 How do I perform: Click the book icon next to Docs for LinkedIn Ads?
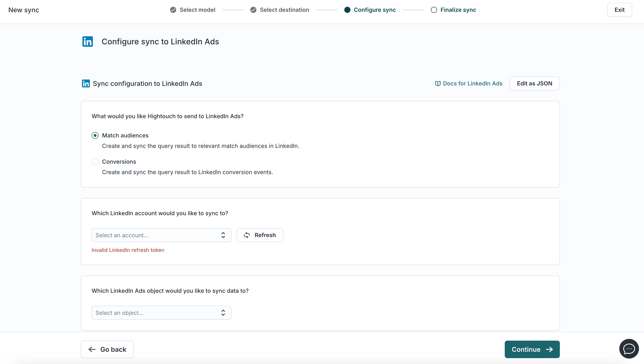tap(438, 83)
